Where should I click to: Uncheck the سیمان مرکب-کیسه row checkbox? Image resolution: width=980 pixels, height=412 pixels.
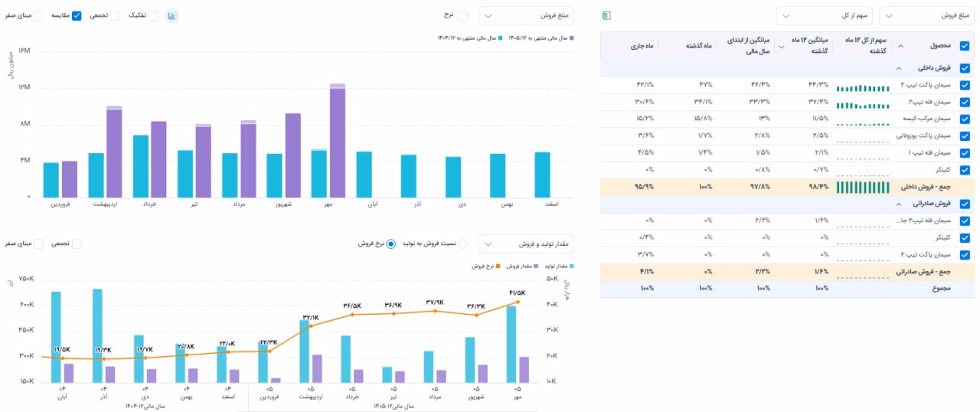(965, 119)
